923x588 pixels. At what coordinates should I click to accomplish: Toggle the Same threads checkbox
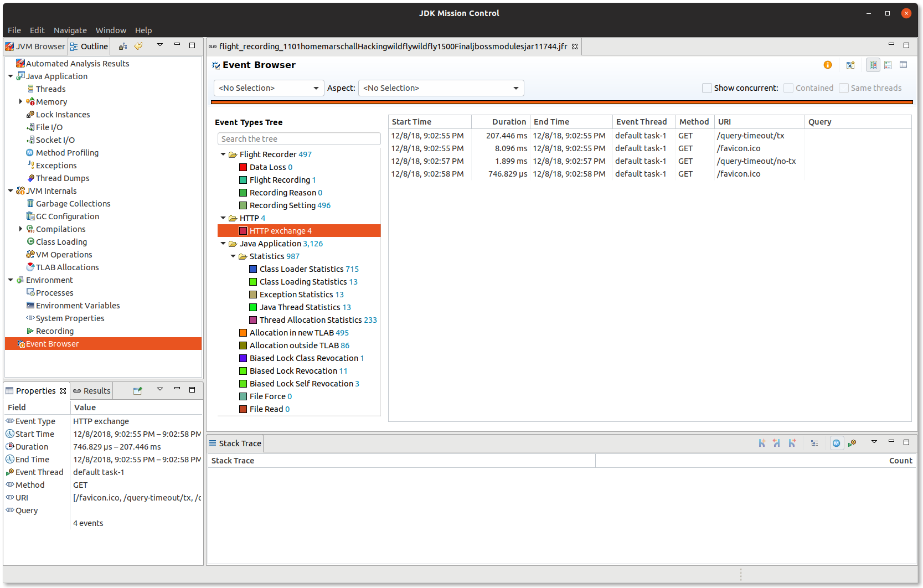[844, 88]
